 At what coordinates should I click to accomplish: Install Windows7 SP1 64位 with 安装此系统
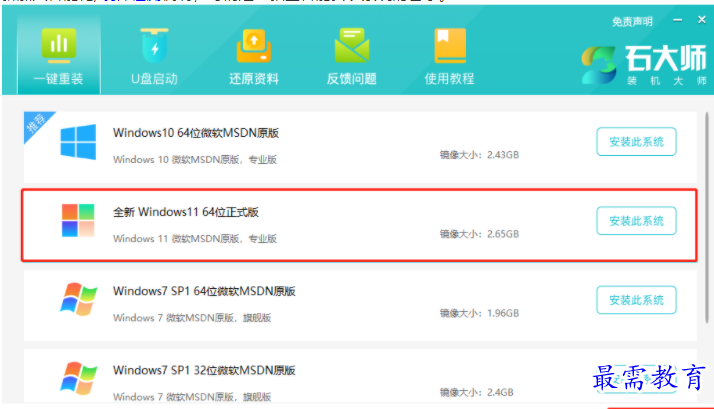636,300
